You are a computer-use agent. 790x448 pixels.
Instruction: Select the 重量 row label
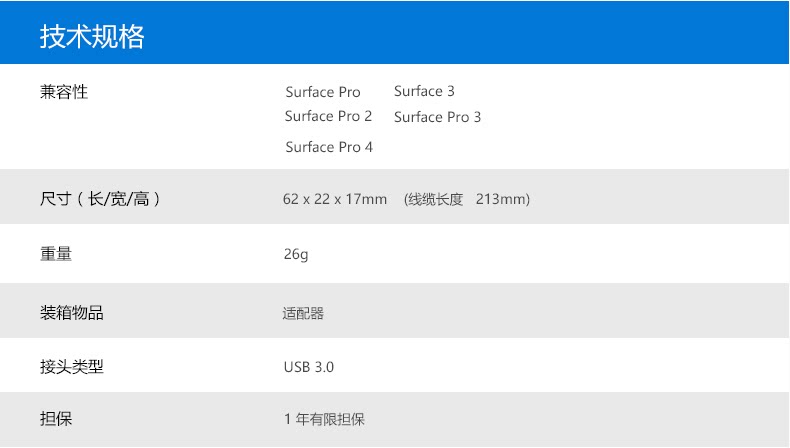(56, 255)
